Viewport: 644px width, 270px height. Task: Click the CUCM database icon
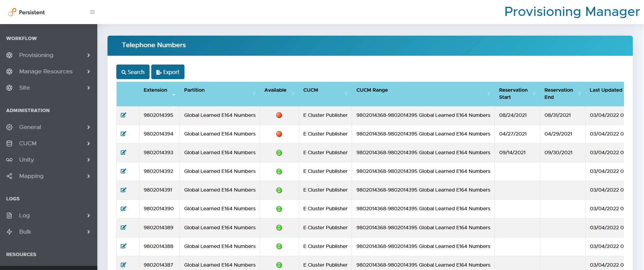[x=9, y=143]
